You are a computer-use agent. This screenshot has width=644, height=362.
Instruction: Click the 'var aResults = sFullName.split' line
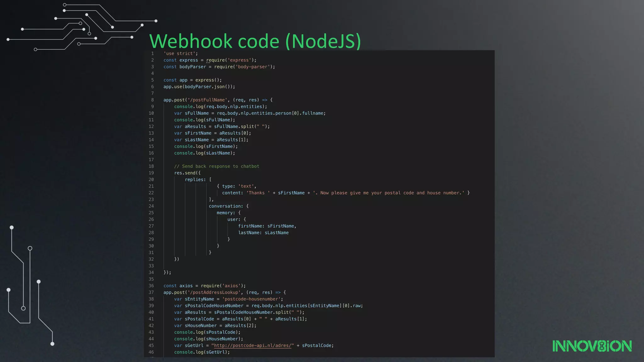click(x=222, y=126)
